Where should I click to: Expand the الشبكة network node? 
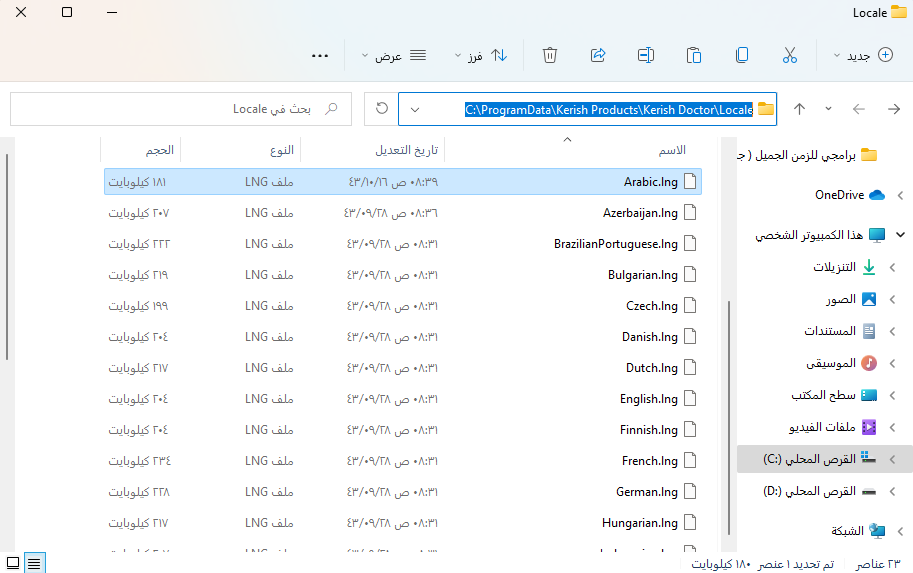coord(900,531)
